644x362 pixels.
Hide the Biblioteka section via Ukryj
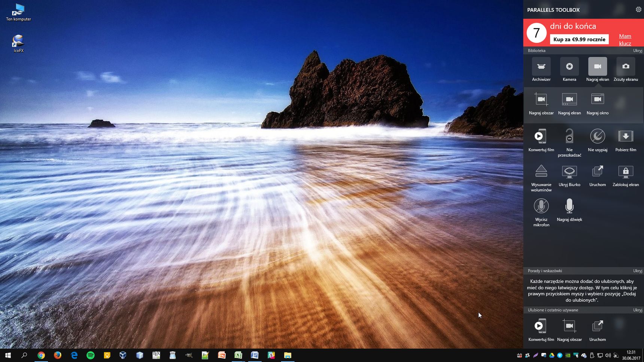(637, 50)
